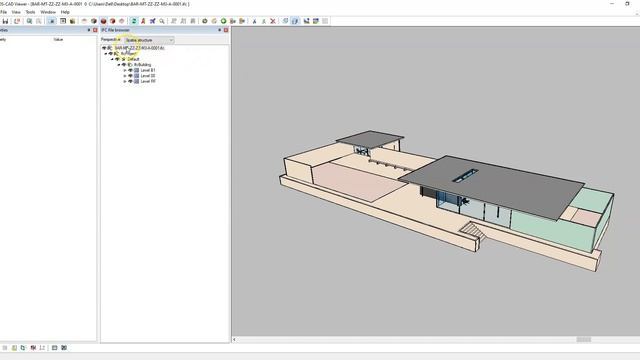Open the View menu
This screenshot has height=360, width=640.
click(x=16, y=12)
